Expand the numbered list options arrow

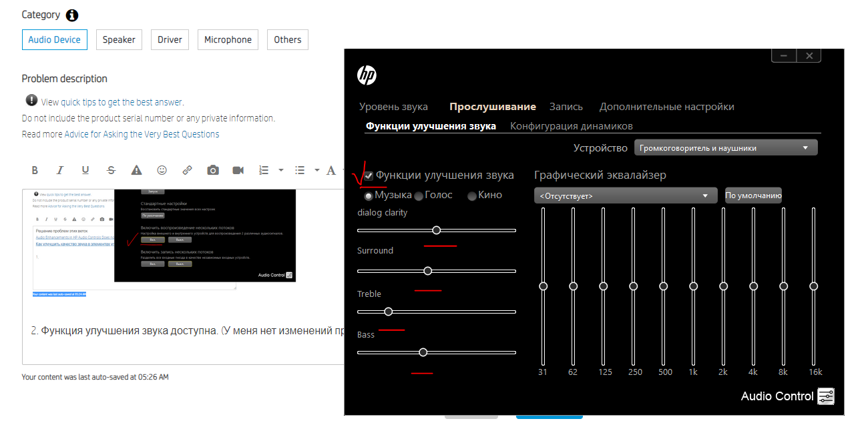click(281, 170)
